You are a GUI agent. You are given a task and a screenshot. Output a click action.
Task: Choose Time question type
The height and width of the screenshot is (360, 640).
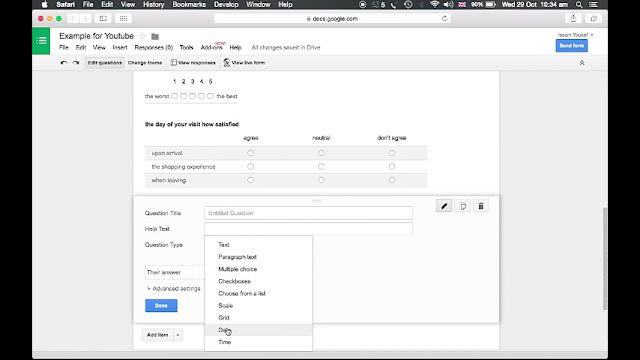258,342
